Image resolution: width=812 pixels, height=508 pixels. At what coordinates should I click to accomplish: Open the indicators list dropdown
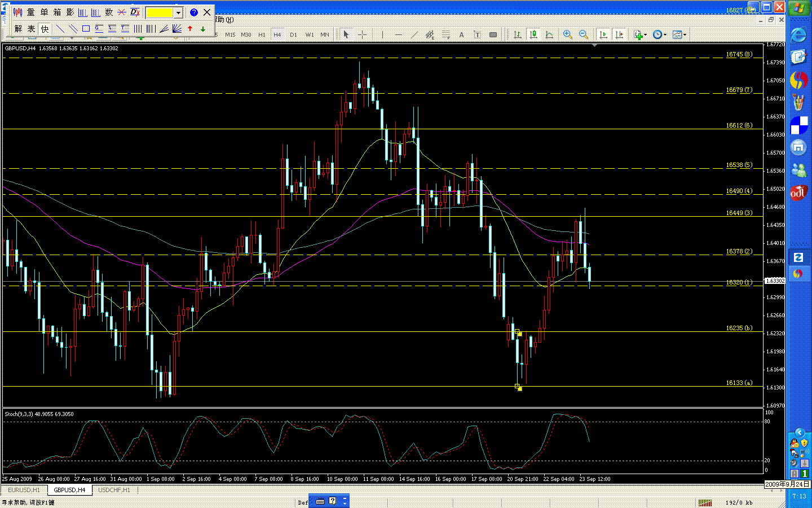click(x=640, y=34)
